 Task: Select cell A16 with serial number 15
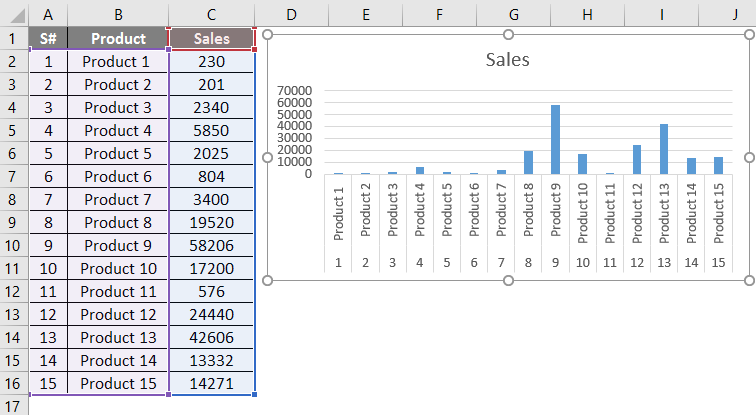coord(48,383)
